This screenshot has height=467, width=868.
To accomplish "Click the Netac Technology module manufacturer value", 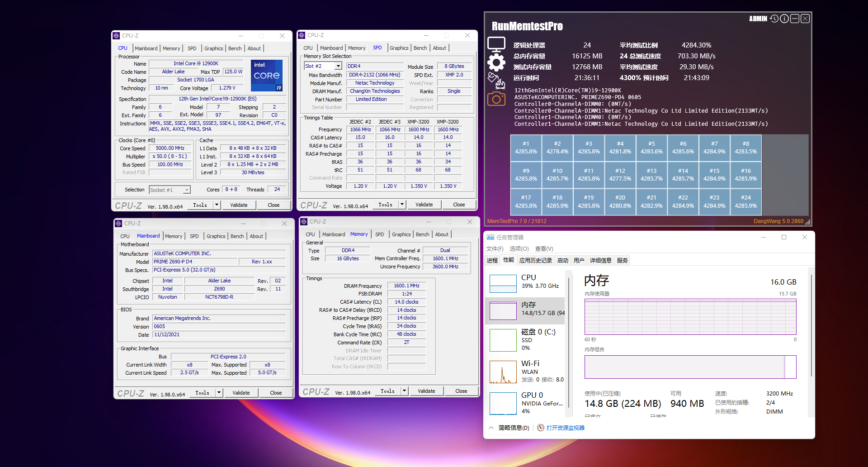I will 375,83.
